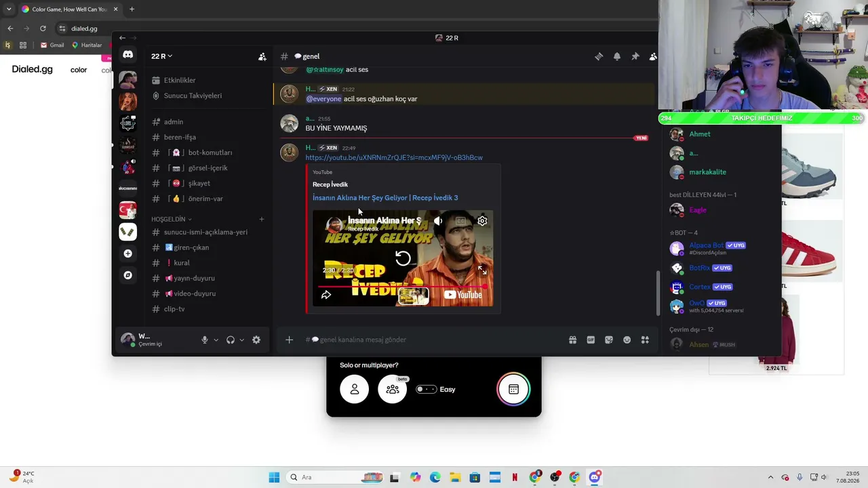Open a new Chrome tab
Image resolution: width=868 pixels, height=488 pixels.
[x=132, y=9]
